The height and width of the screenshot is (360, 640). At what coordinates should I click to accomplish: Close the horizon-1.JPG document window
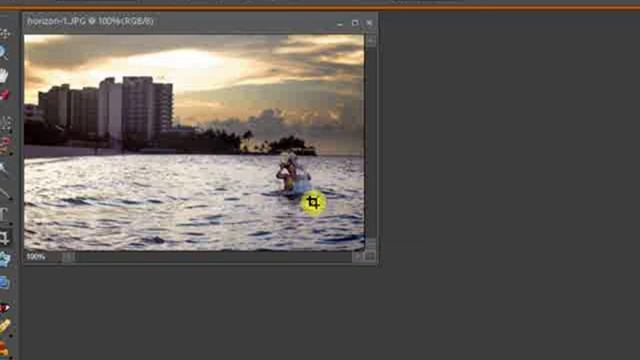[x=369, y=23]
